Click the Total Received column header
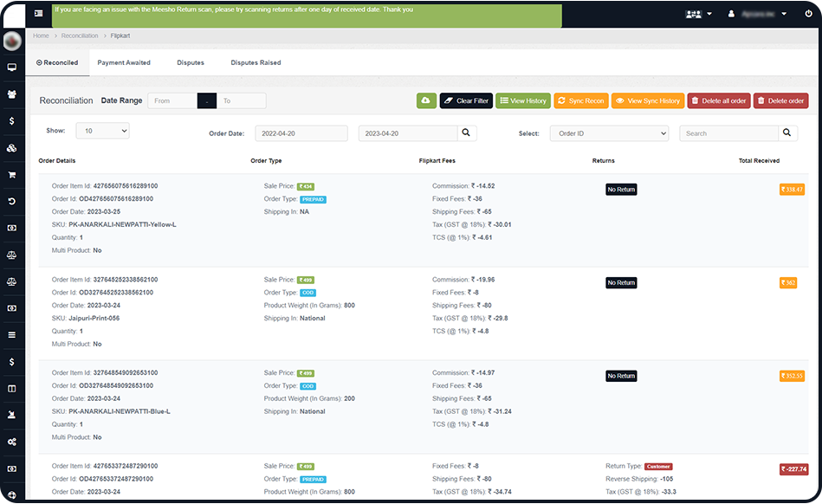 click(759, 161)
